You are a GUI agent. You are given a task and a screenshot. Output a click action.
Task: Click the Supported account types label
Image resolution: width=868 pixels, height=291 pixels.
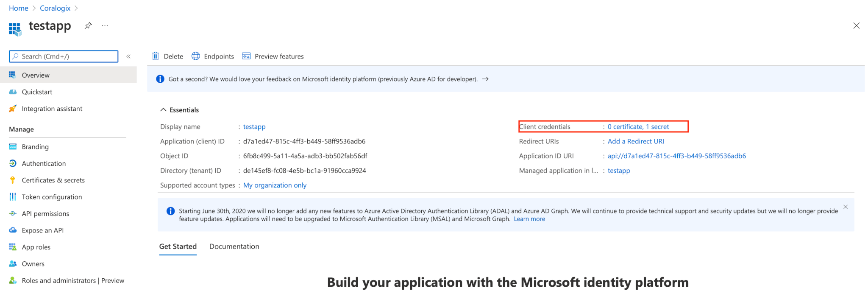[198, 185]
